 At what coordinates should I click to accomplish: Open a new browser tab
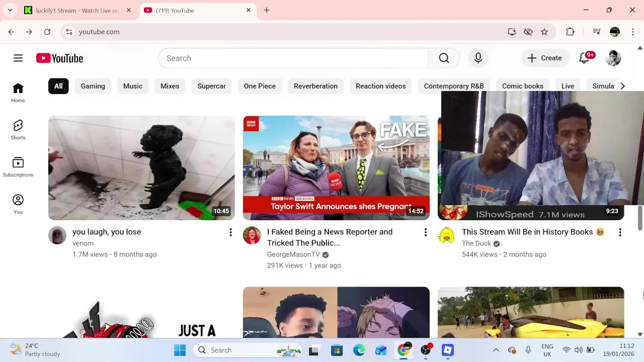[267, 10]
